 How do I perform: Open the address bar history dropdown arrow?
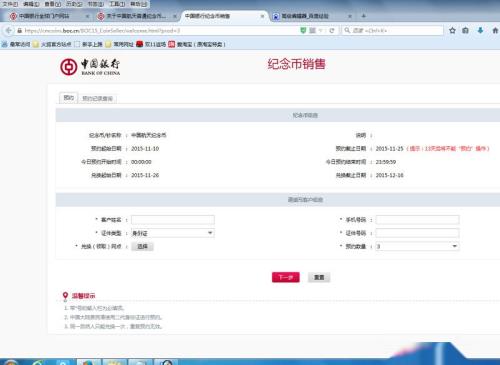[x=321, y=30]
